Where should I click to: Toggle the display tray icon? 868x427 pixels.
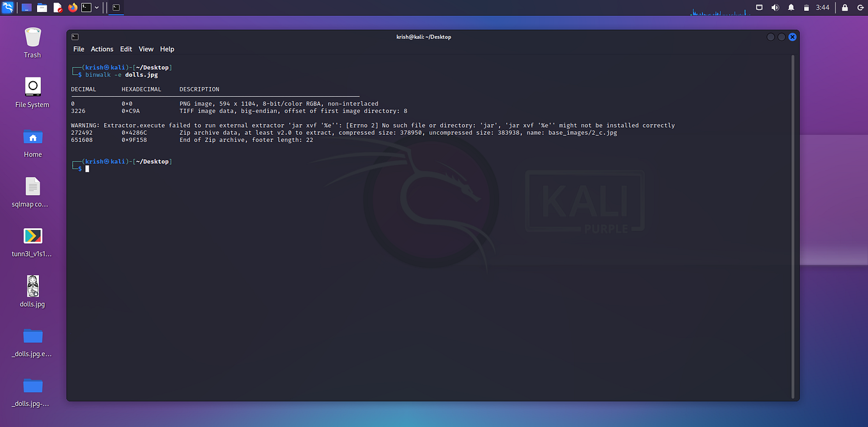(759, 7)
